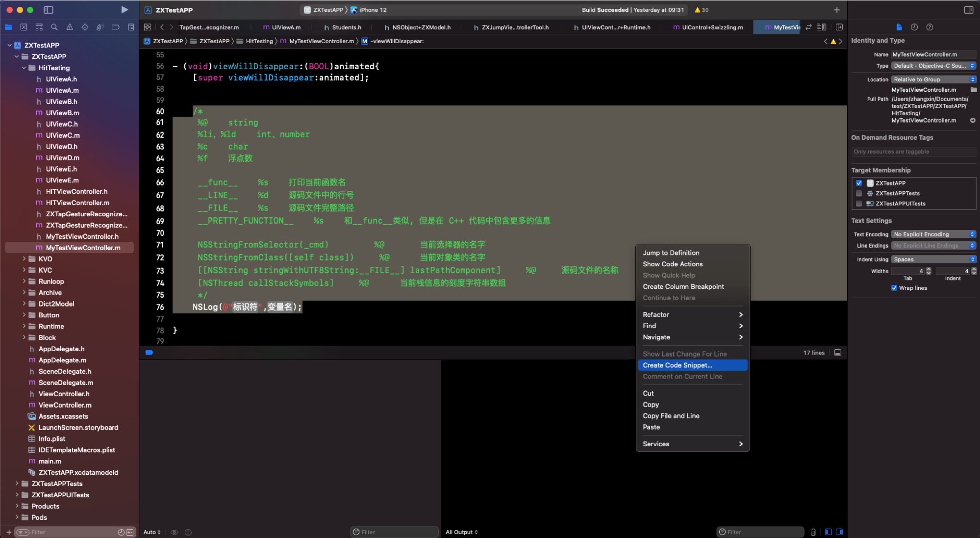Clear the console with the trash icon

[813, 532]
